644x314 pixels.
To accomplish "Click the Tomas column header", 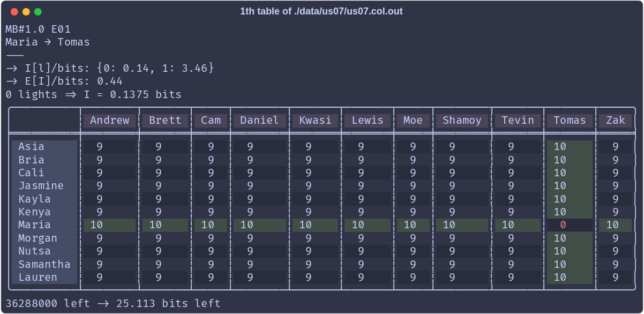I will tap(570, 120).
